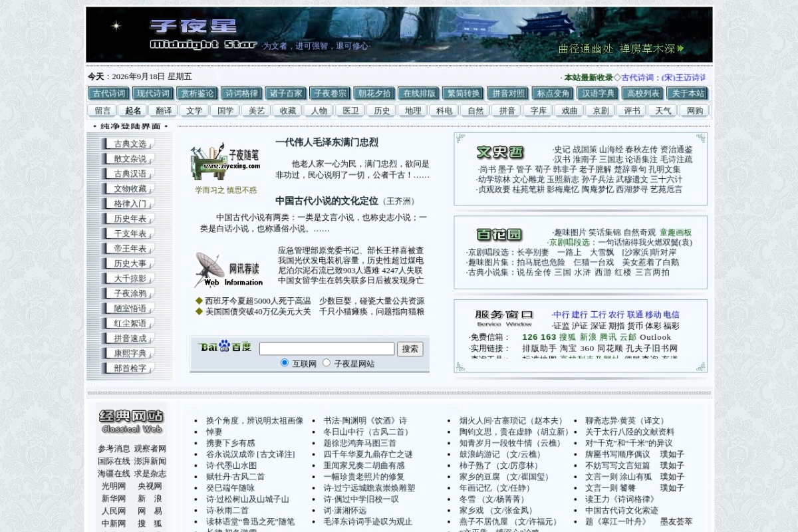Click the 网讯荐读 Web Information satellite icon
798x532 pixels.
point(228,269)
